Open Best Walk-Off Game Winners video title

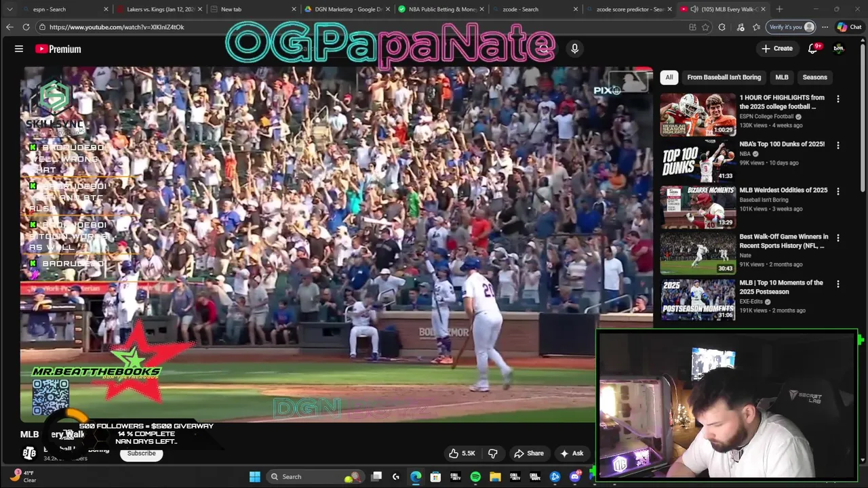click(784, 241)
